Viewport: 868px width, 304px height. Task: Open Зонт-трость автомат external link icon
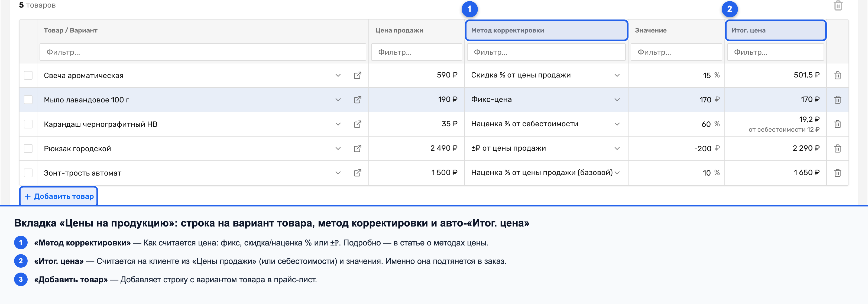[x=358, y=173]
